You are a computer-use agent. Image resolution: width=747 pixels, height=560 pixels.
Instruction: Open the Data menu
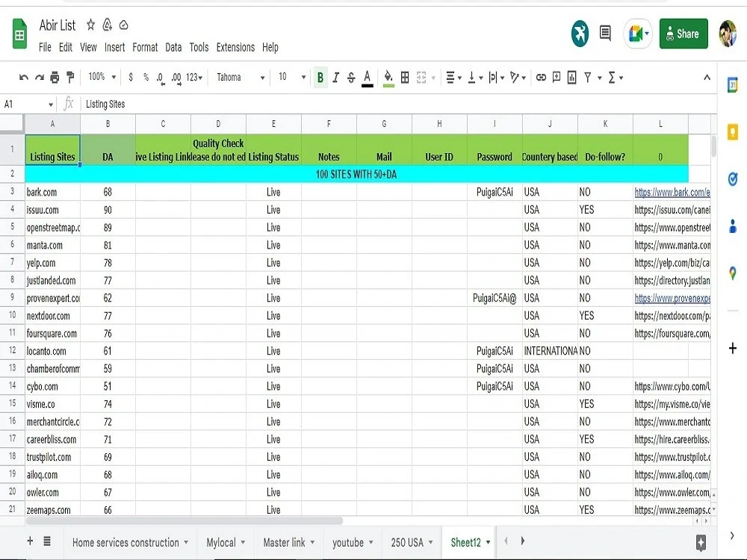(x=173, y=47)
